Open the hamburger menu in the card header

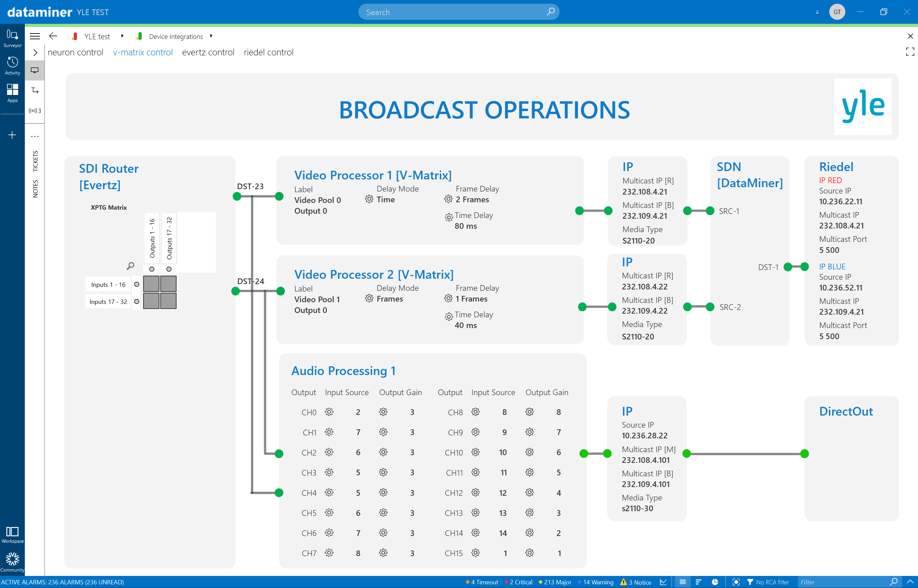pyautogui.click(x=35, y=36)
